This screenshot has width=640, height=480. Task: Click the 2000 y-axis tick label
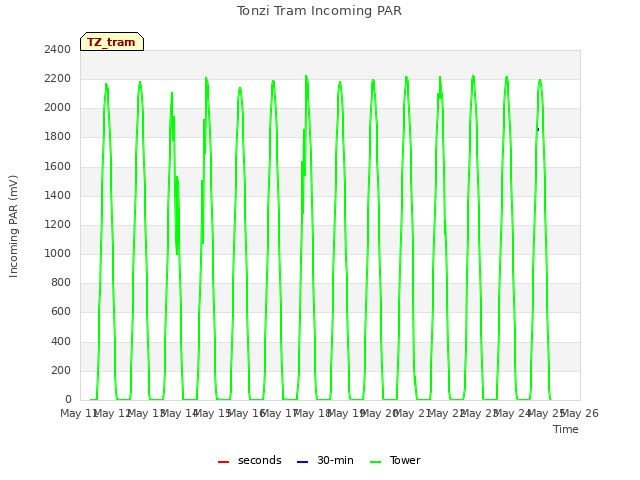[x=58, y=107]
